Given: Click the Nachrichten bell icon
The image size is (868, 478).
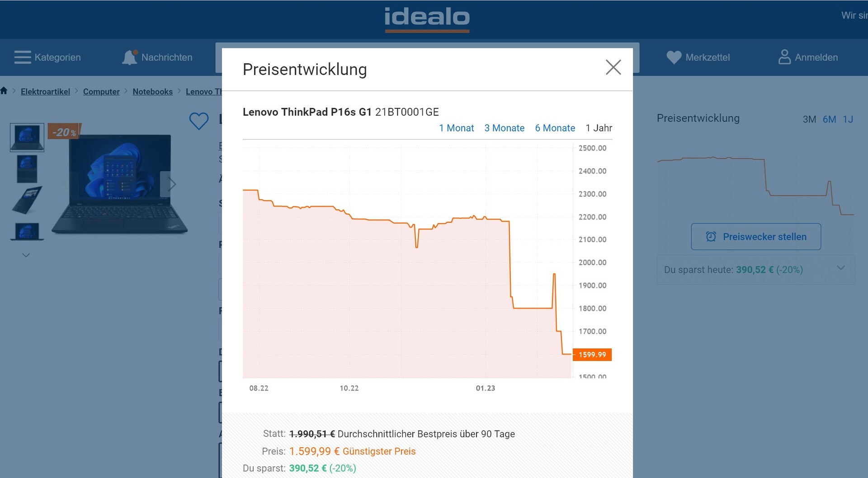Looking at the screenshot, I should point(130,57).
